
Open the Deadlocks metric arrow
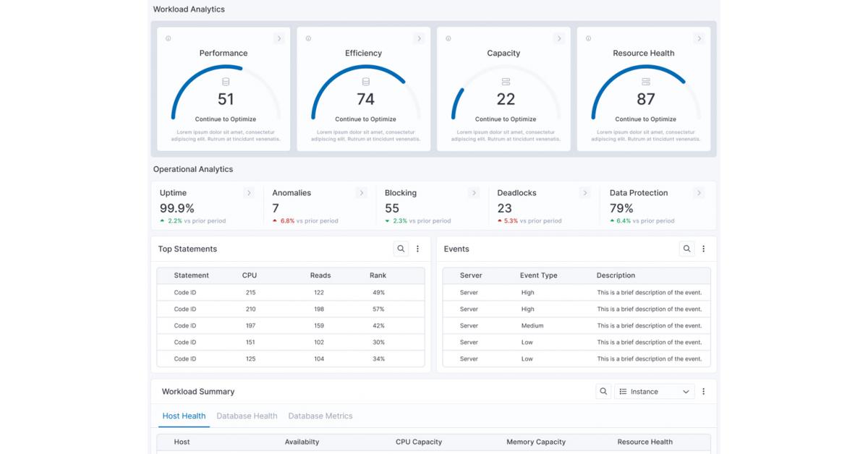point(585,193)
